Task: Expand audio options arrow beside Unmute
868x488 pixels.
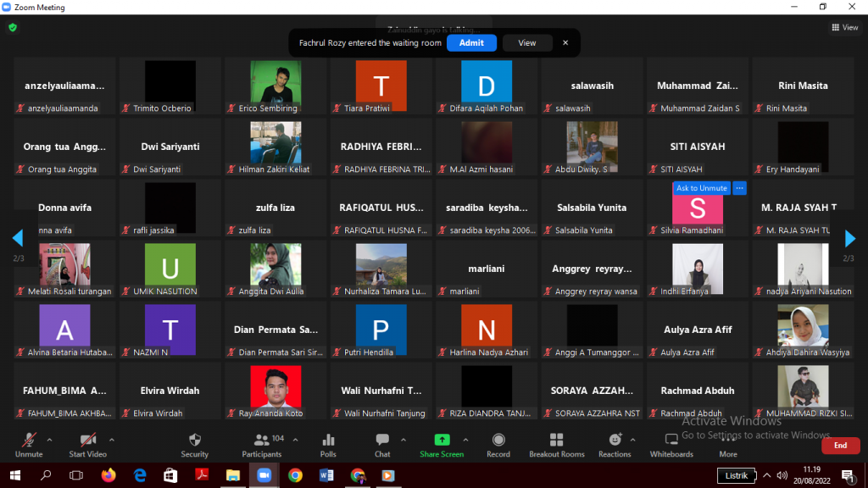Action: pos(49,440)
